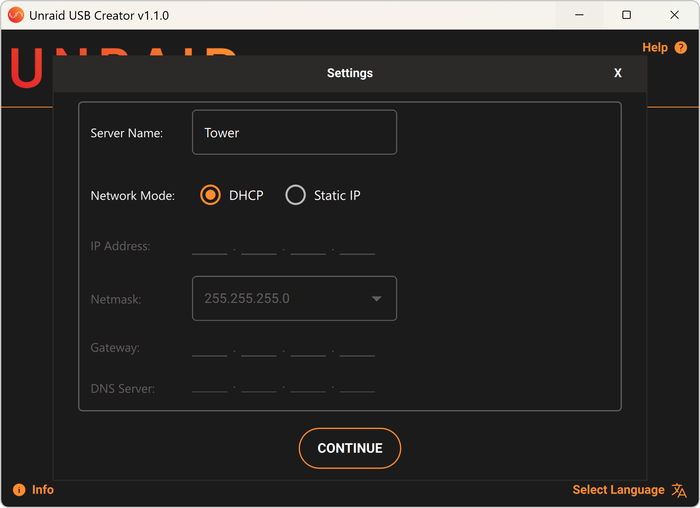
Task: Minimize the Unraid USB Creator window
Action: point(578,15)
